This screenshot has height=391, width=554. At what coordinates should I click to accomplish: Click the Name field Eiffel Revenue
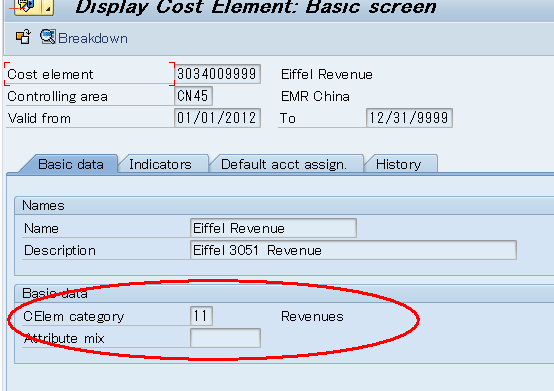(x=273, y=228)
